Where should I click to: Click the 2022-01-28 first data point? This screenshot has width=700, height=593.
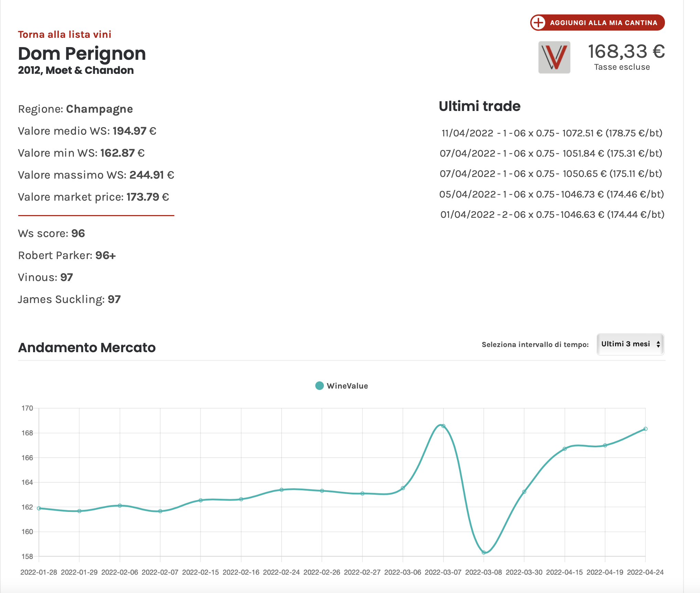pos(39,508)
